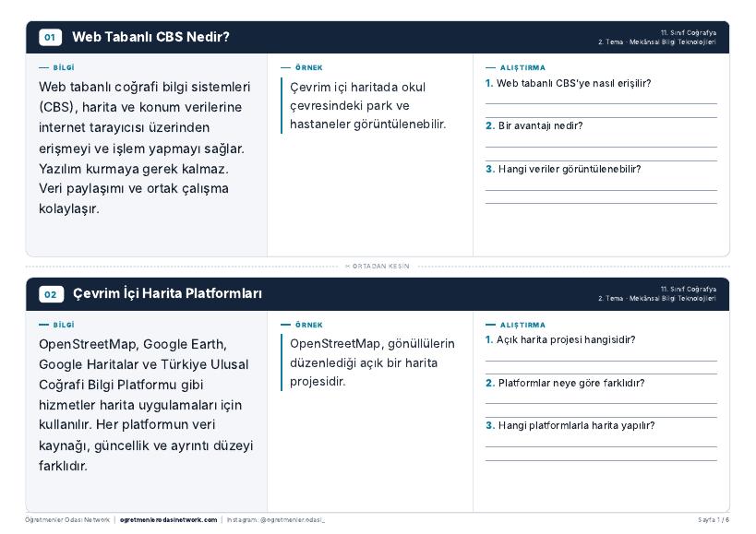Click the ALIŞTIRMA label in card 01
This screenshot has width=756, height=534.
[x=522, y=68]
